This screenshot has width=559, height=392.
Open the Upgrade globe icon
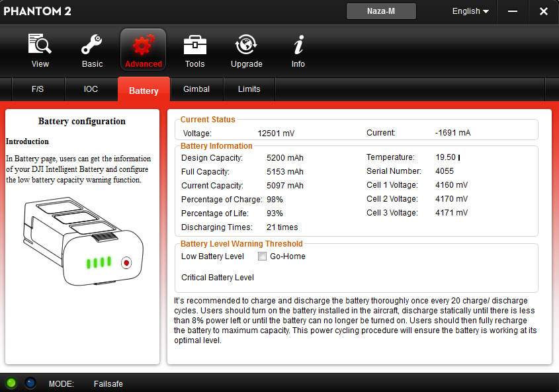246,44
